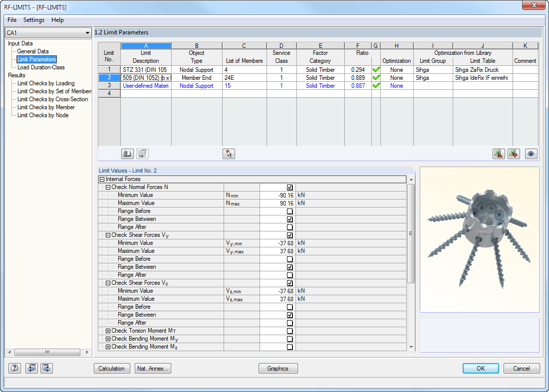Open the Settings menu
The image size is (549, 392).
point(33,20)
